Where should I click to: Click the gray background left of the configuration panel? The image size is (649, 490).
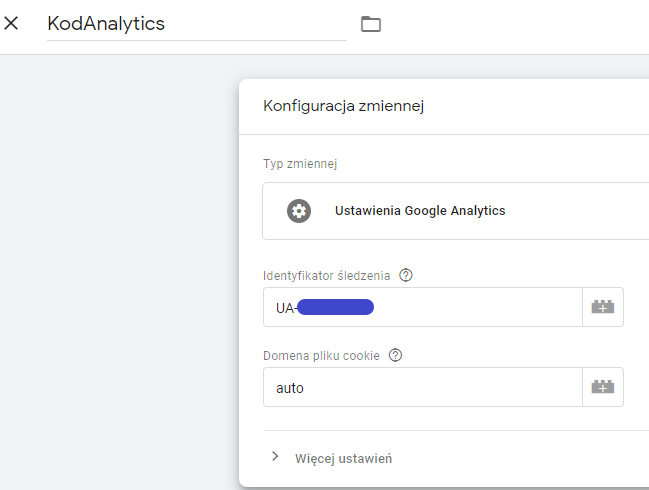(118, 270)
